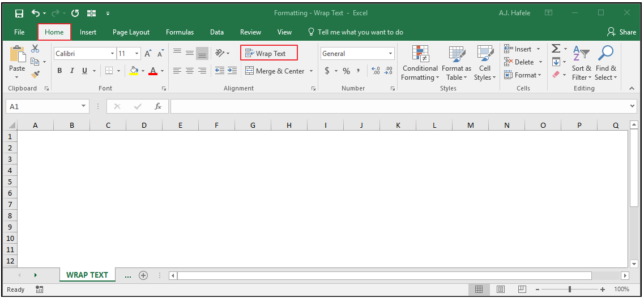Viewport: 644px width, 298px height.
Task: Click the Paste clipboard icon
Action: click(x=17, y=54)
